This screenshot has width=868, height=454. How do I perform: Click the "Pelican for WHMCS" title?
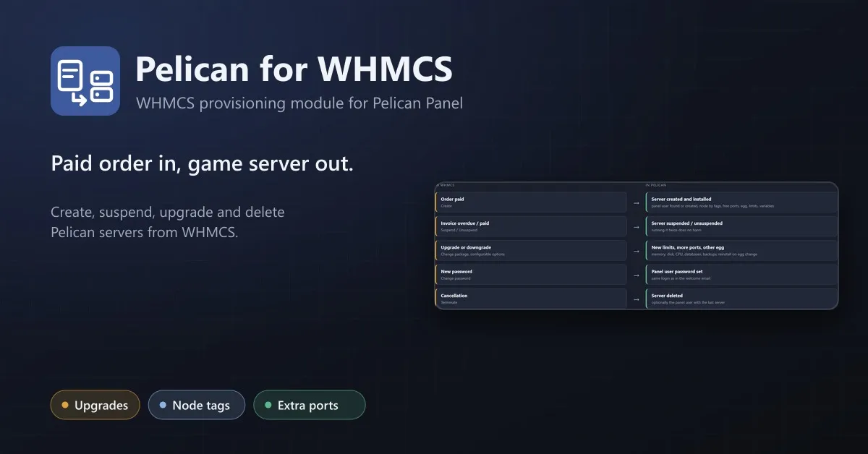[294, 69]
